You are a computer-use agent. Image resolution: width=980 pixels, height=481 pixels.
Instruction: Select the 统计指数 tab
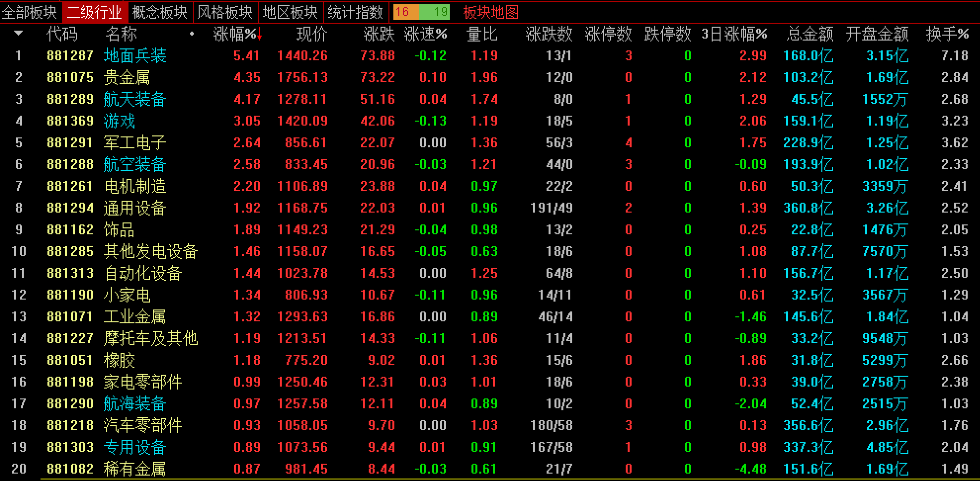click(x=356, y=12)
